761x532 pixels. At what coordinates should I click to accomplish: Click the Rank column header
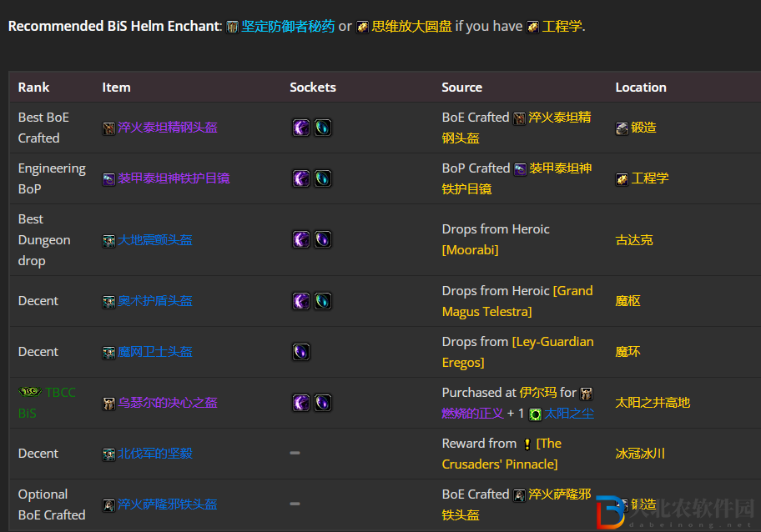click(33, 88)
